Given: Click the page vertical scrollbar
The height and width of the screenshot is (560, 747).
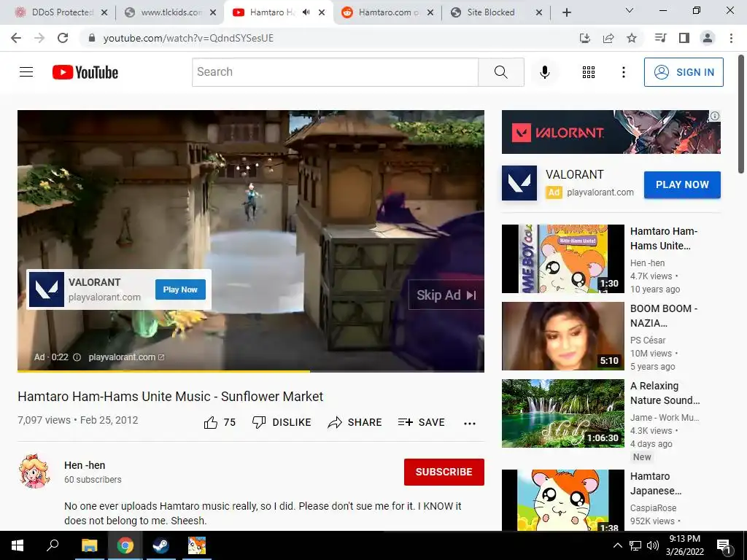Looking at the screenshot, I should 741,114.
